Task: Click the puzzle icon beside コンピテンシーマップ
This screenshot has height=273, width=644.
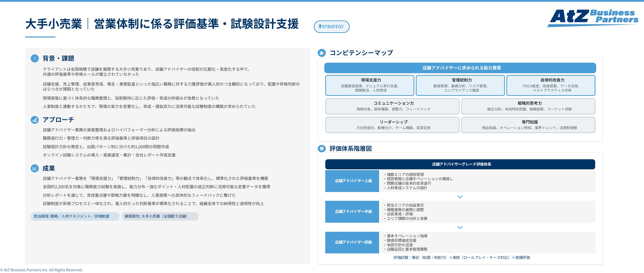Action: (x=322, y=53)
